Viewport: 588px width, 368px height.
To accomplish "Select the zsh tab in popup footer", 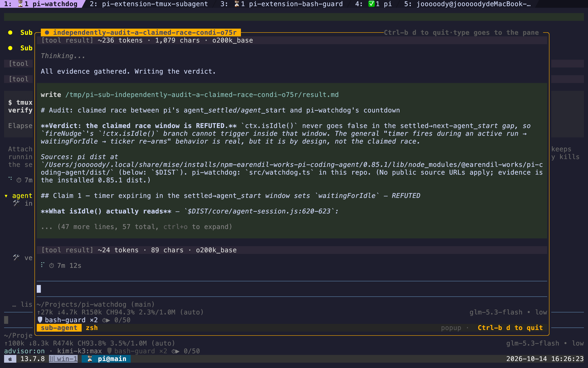I will (92, 328).
